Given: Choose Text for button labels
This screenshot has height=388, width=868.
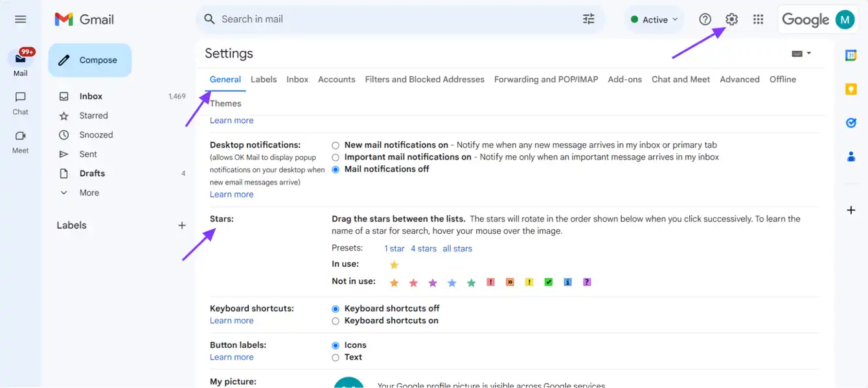Looking at the screenshot, I should (x=336, y=358).
